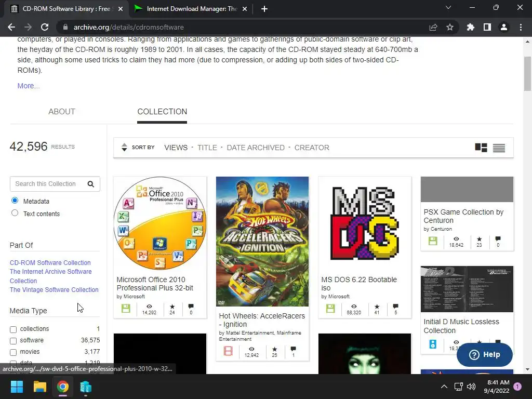Click film strip icon on Hot Wheels card
The width and height of the screenshot is (532, 399).
[x=229, y=351]
